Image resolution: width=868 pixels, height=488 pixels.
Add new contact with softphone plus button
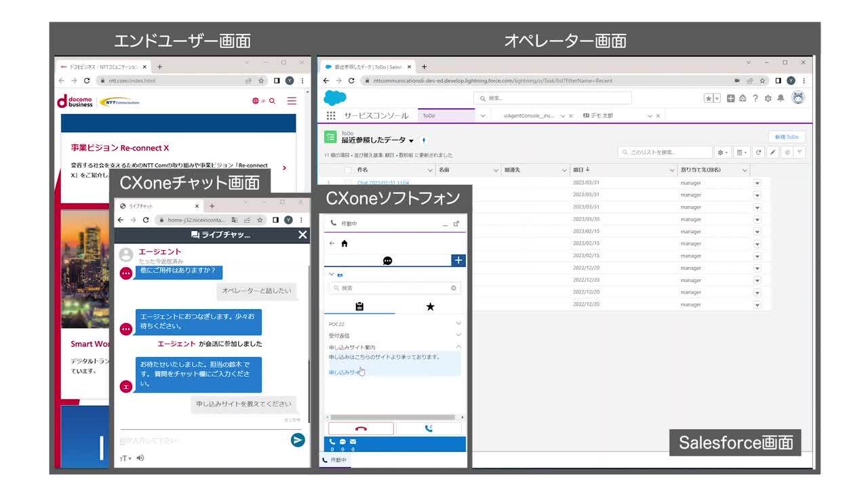(458, 260)
